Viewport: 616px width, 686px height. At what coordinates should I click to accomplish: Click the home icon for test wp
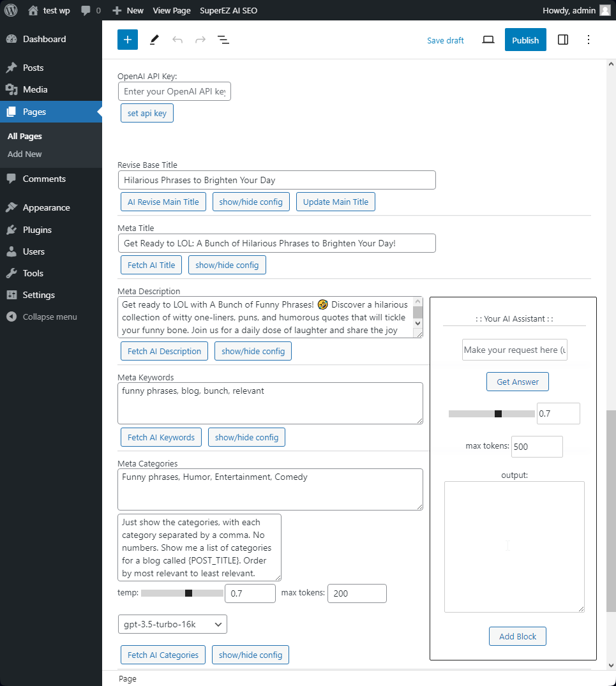pos(33,10)
